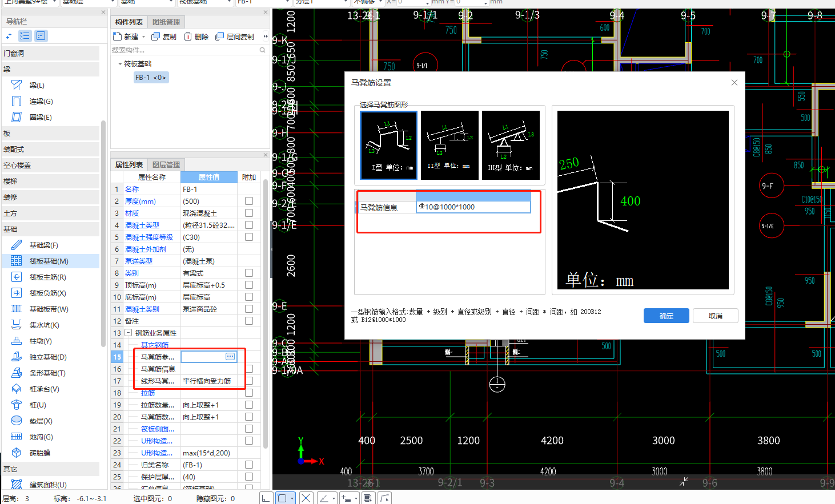
Task: Click the 层间复制 copy between floors icon
Action: [x=219, y=37]
